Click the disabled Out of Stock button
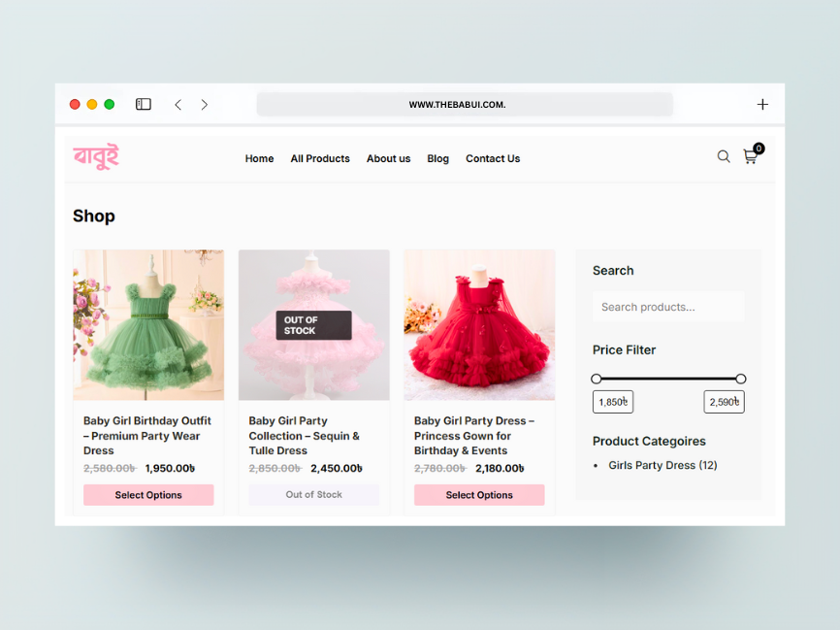This screenshot has height=630, width=840. point(314,495)
